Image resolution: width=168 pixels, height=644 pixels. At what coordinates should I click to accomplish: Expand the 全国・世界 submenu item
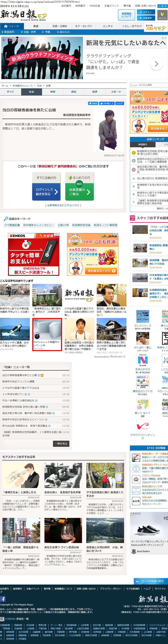pos(30,32)
